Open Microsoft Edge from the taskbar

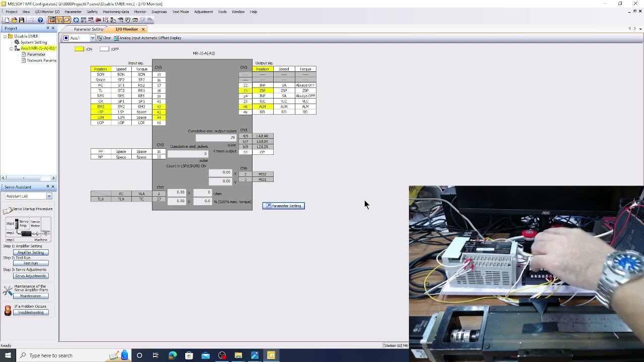pos(173,355)
